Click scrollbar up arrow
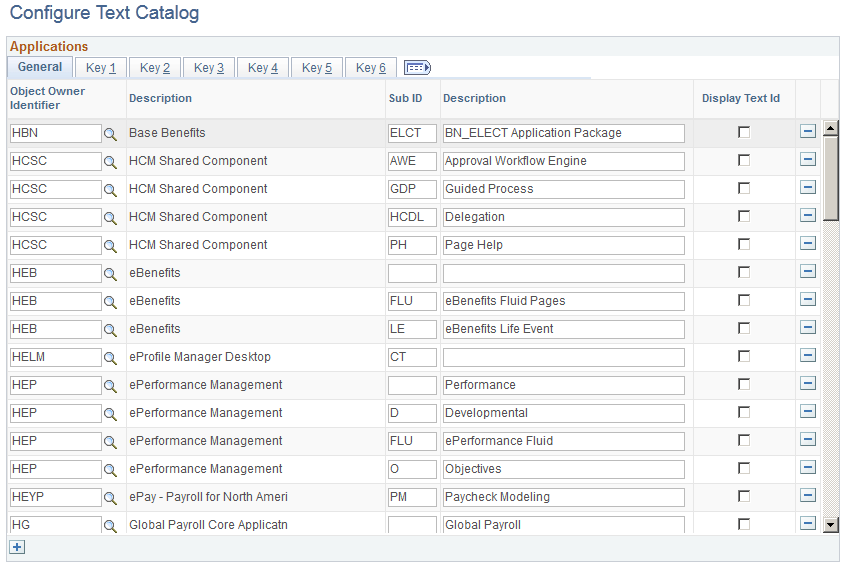 tap(831, 128)
